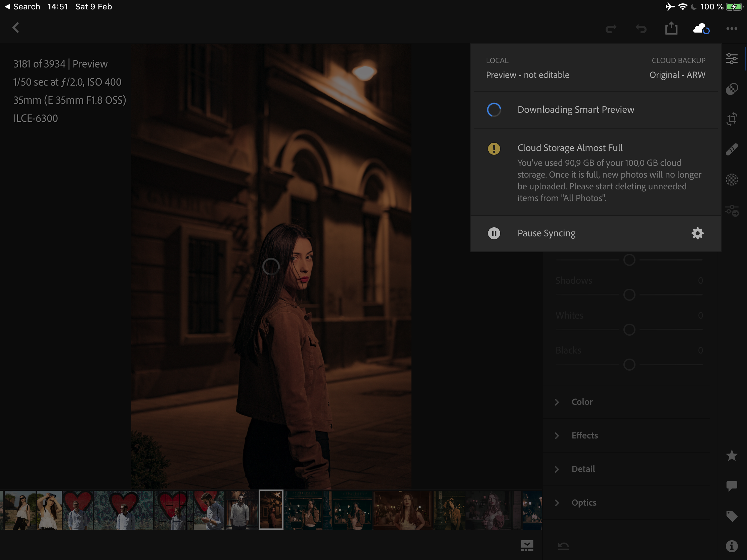Tap the cloud sync status icon

click(x=701, y=29)
